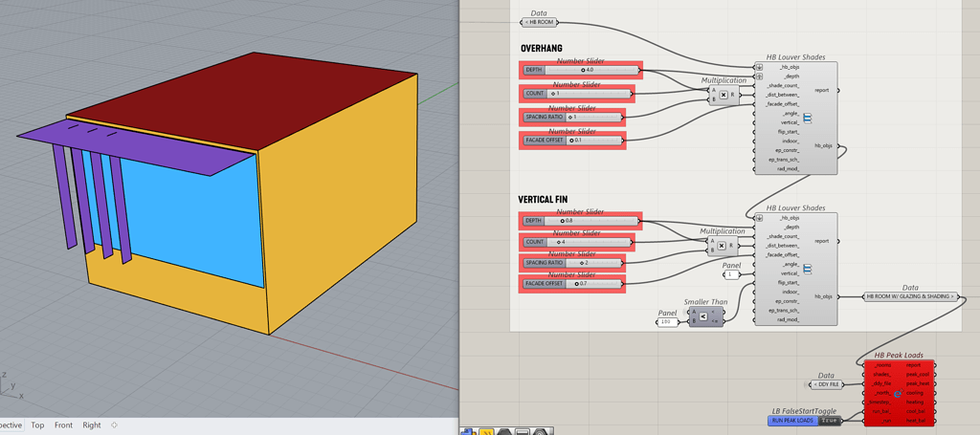This screenshot has height=435, width=980.
Task: Click the Smaller Than component's less-than icon
Action: pyautogui.click(x=703, y=316)
